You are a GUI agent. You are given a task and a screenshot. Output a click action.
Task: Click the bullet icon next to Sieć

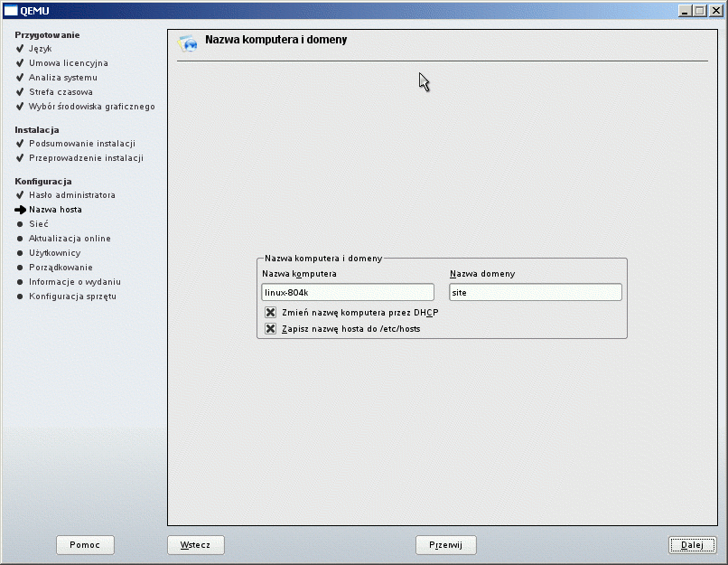tap(20, 224)
